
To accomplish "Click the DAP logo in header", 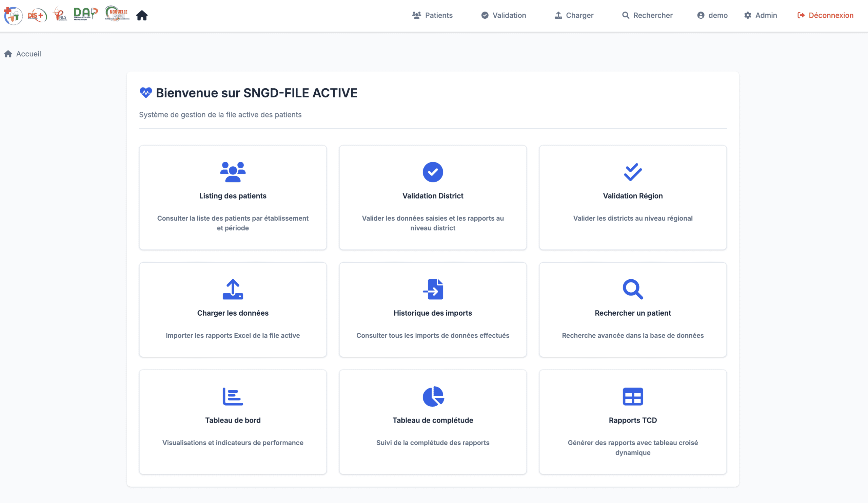I will point(85,14).
